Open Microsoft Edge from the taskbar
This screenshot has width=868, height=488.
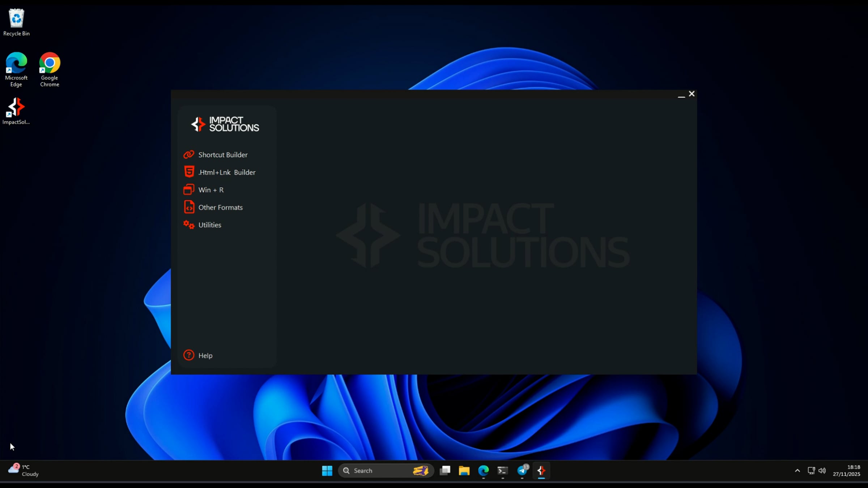(x=484, y=471)
